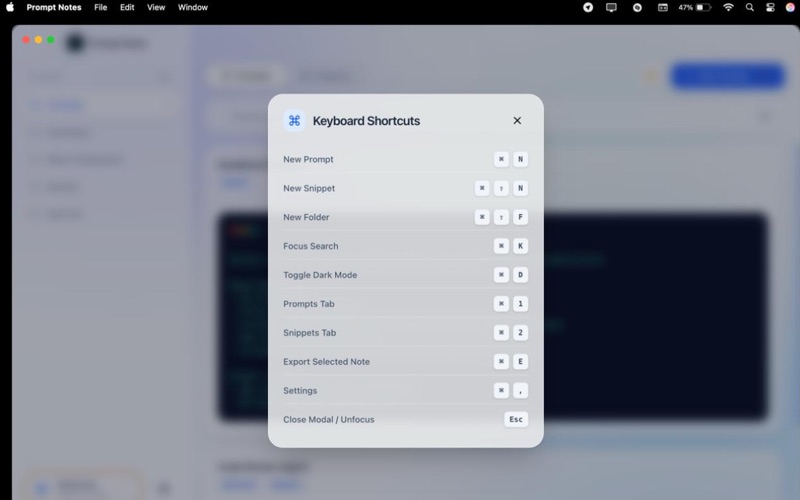Screen dimensions: 800x500
Task: Click the command symbol icon beside Keyboard Shortcuts
Action: tap(294, 120)
